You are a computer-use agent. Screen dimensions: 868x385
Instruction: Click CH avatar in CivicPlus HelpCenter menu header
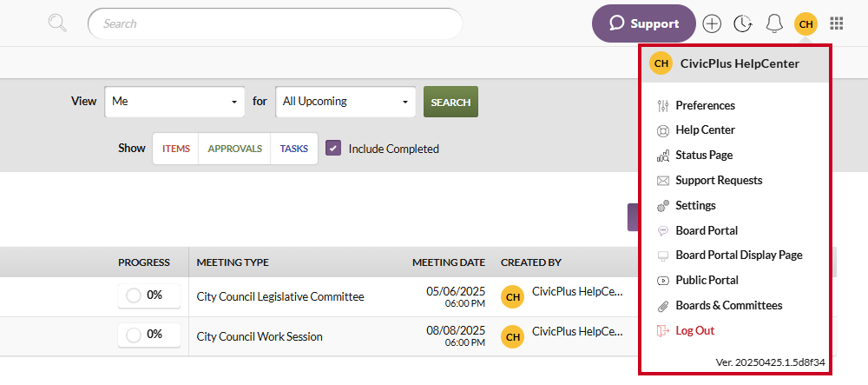click(661, 63)
